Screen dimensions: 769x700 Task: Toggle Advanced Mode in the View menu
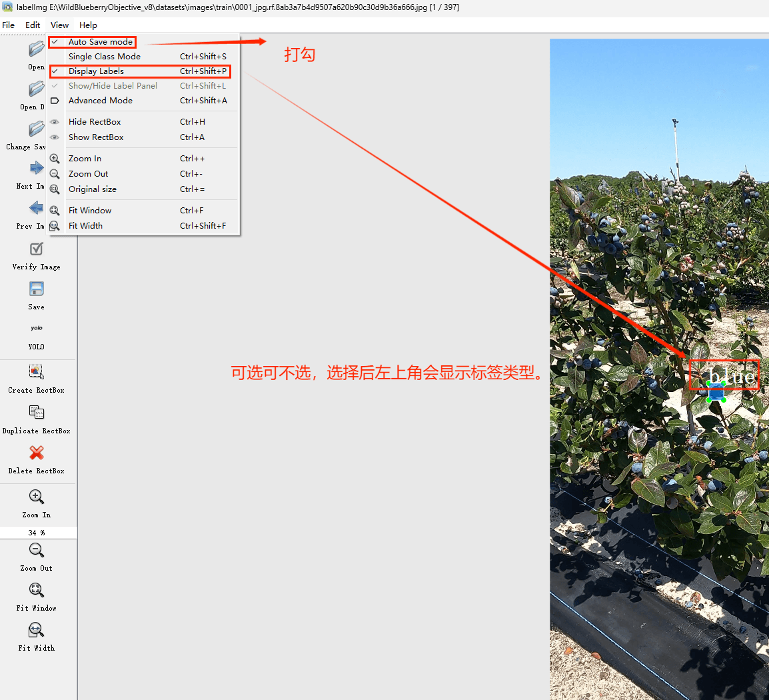pos(101,101)
